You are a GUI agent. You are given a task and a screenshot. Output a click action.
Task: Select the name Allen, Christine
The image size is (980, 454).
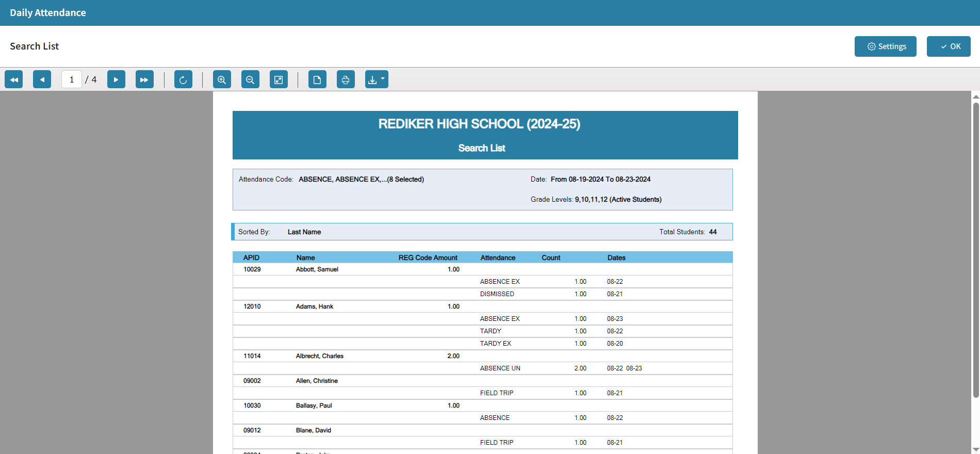[317, 381]
